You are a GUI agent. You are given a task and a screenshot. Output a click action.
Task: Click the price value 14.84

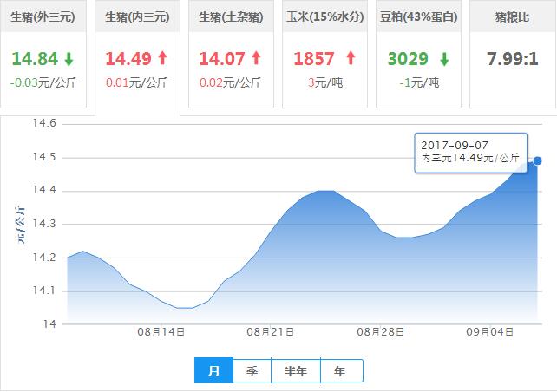click(35, 59)
